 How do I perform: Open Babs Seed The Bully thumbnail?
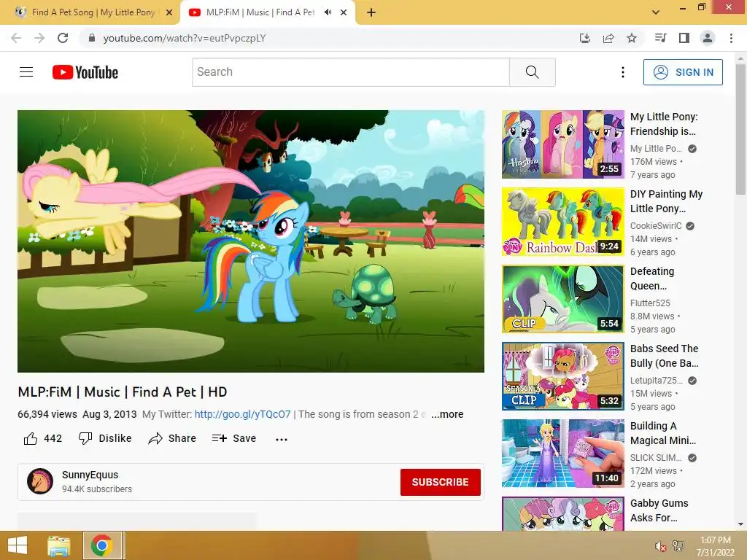point(562,376)
